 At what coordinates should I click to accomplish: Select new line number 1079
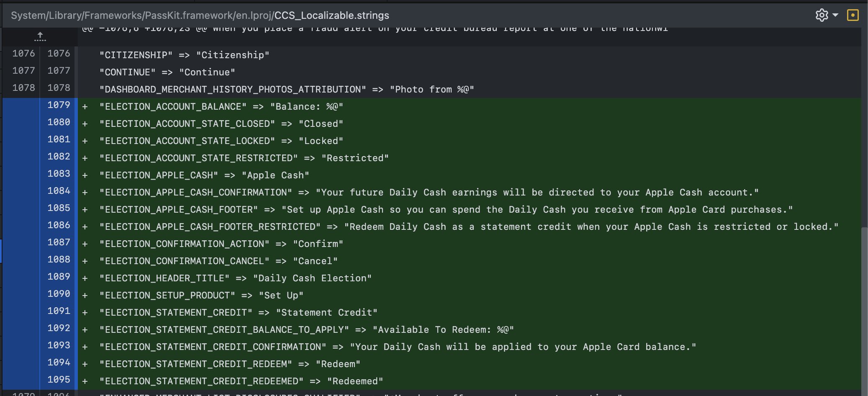click(59, 105)
